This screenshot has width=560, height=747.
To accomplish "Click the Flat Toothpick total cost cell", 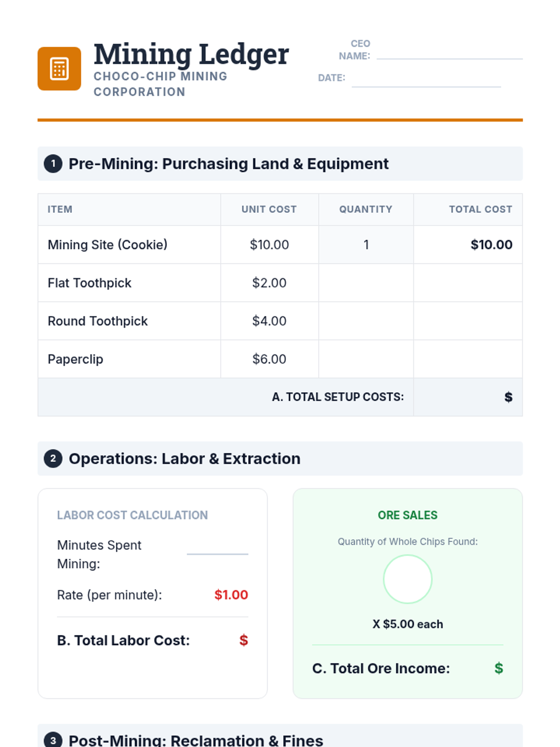I will point(468,283).
